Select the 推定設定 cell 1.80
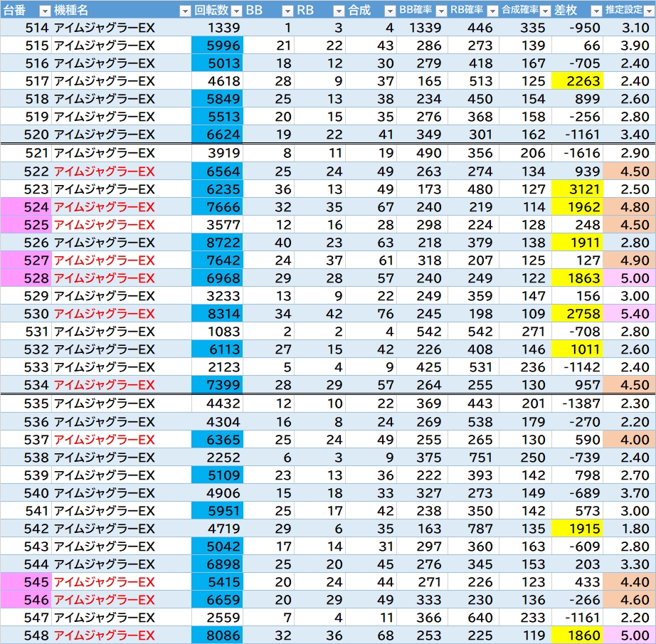The image size is (656, 644). click(629, 529)
